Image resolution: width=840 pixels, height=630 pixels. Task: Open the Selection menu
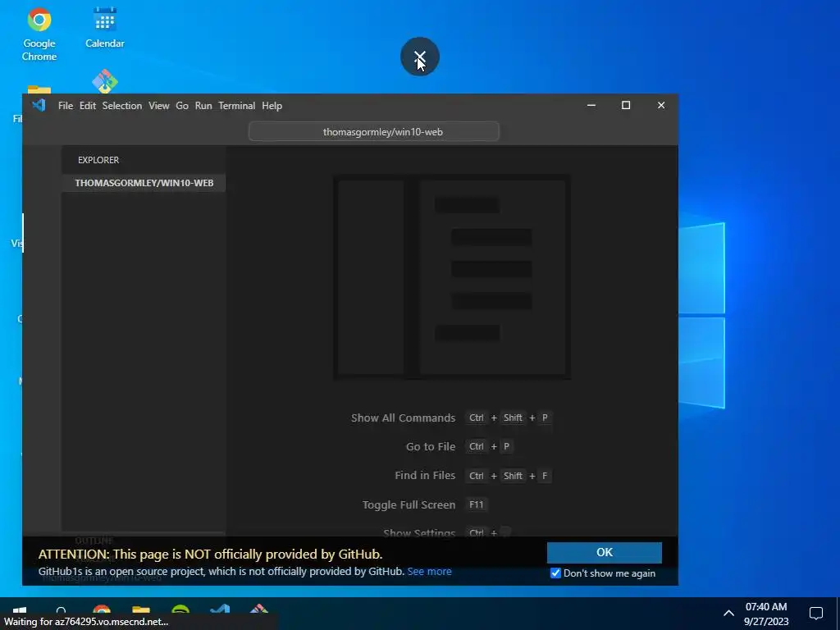click(x=122, y=106)
